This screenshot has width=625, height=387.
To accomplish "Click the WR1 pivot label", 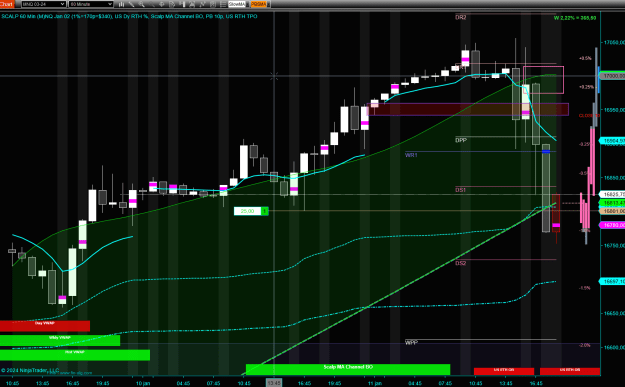I will [x=411, y=155].
